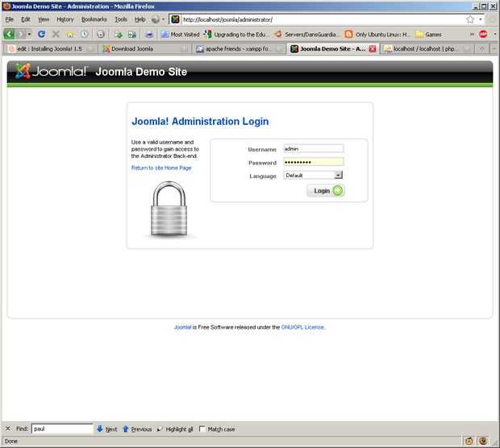Toggle Highlight all in the find bar
This screenshot has height=448, width=500.
[175, 429]
